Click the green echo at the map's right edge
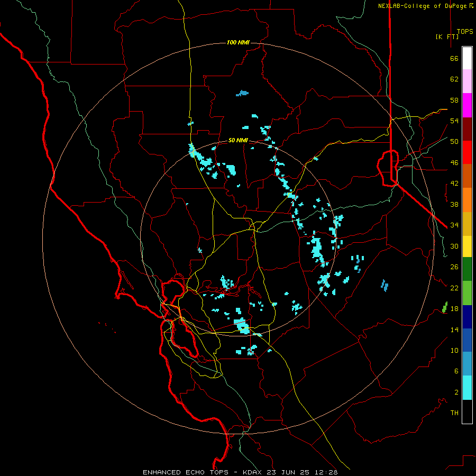Screen dimensions: 476x476 (x=445, y=307)
